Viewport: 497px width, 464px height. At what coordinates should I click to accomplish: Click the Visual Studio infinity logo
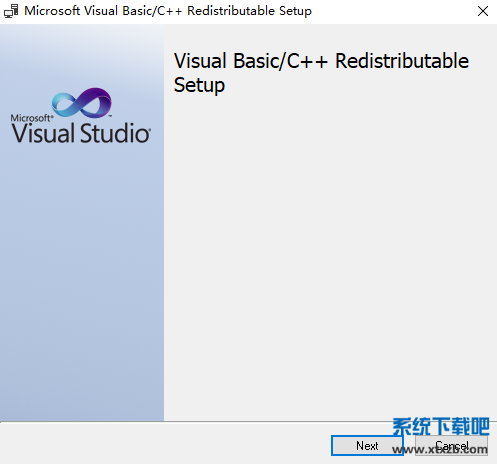[x=82, y=103]
